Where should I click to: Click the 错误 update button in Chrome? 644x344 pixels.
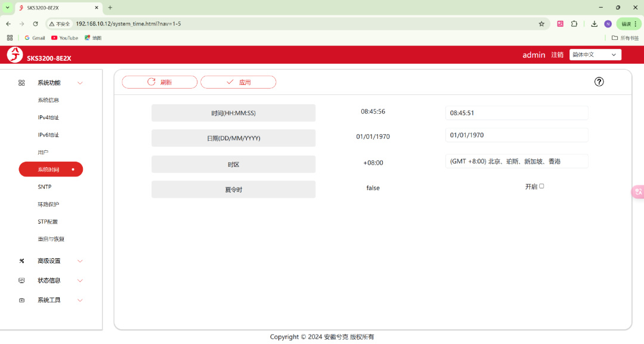tap(629, 24)
